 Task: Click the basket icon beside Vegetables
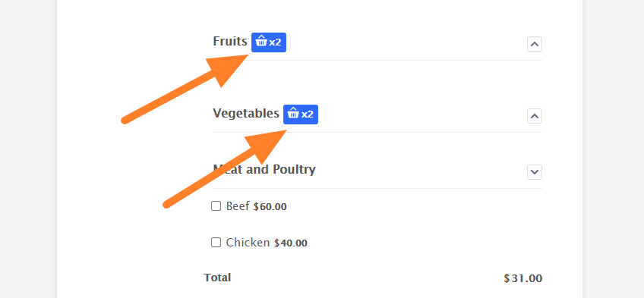(293, 113)
